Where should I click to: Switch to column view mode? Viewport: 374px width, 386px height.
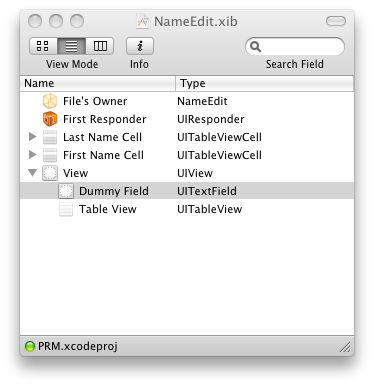100,46
